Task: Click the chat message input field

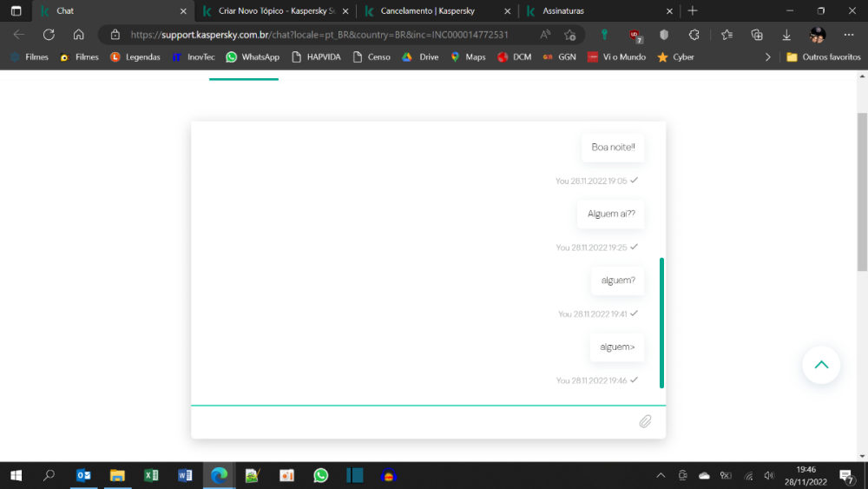Action: tap(412, 422)
